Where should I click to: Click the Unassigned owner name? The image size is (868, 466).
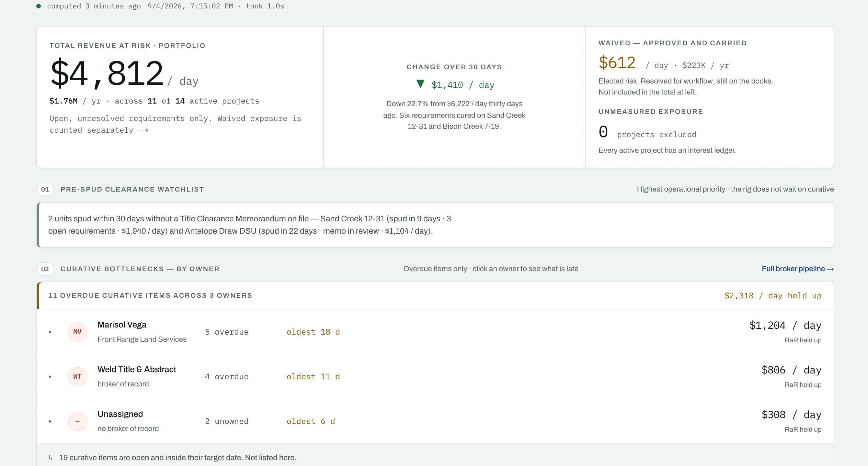tap(120, 414)
